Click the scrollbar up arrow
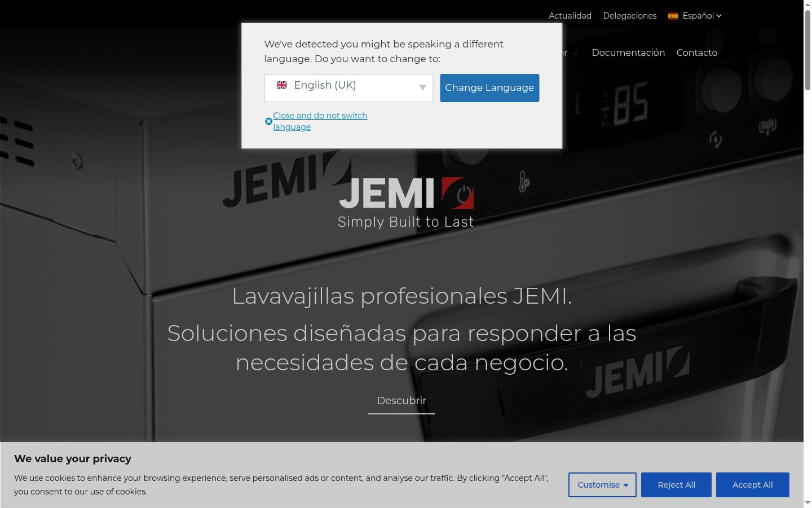 click(x=807, y=4)
